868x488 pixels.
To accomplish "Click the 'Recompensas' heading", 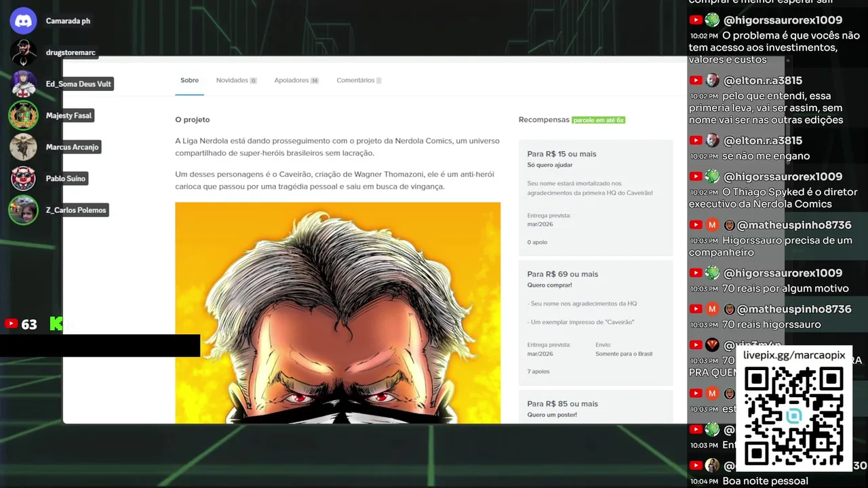I will tap(544, 119).
